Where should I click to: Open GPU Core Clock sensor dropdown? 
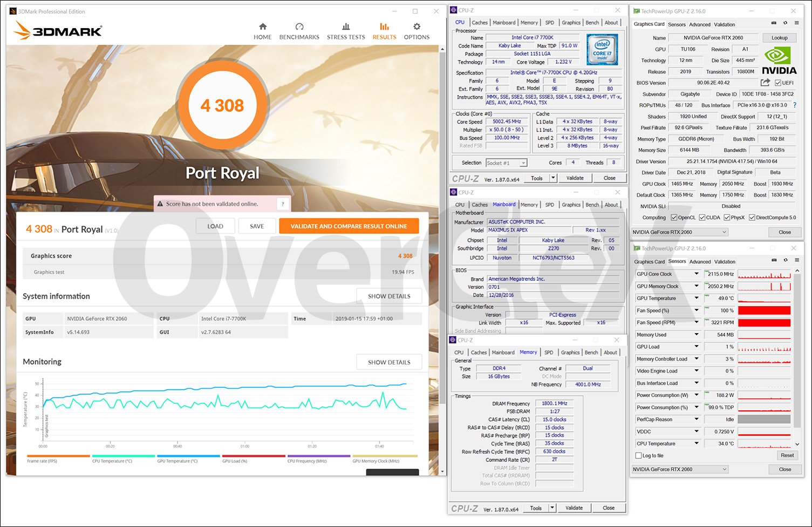click(x=696, y=274)
